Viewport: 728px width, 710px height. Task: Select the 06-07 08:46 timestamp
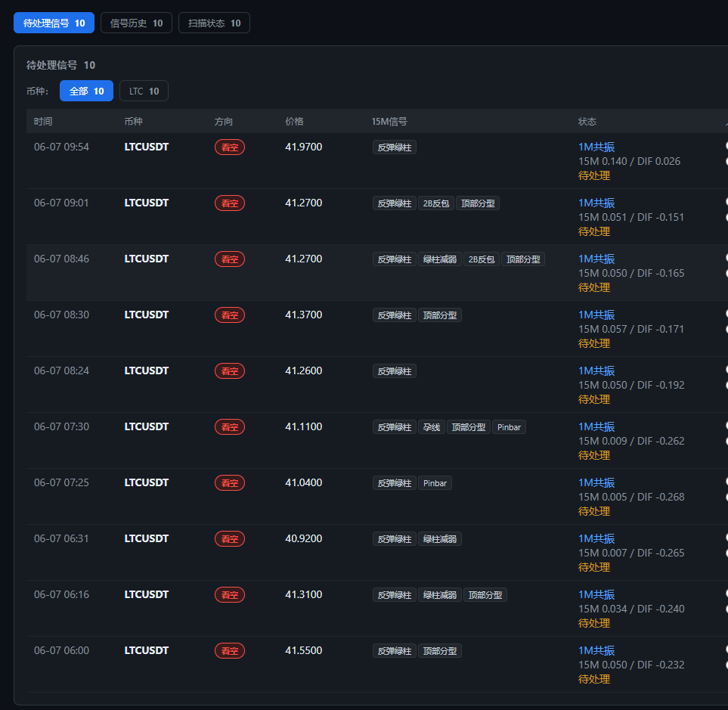pos(61,259)
